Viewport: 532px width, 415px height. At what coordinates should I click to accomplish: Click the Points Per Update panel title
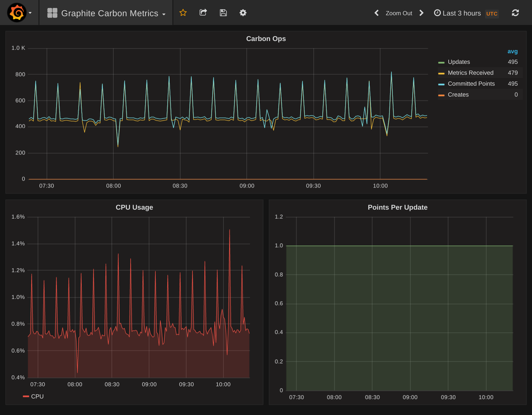click(x=397, y=207)
